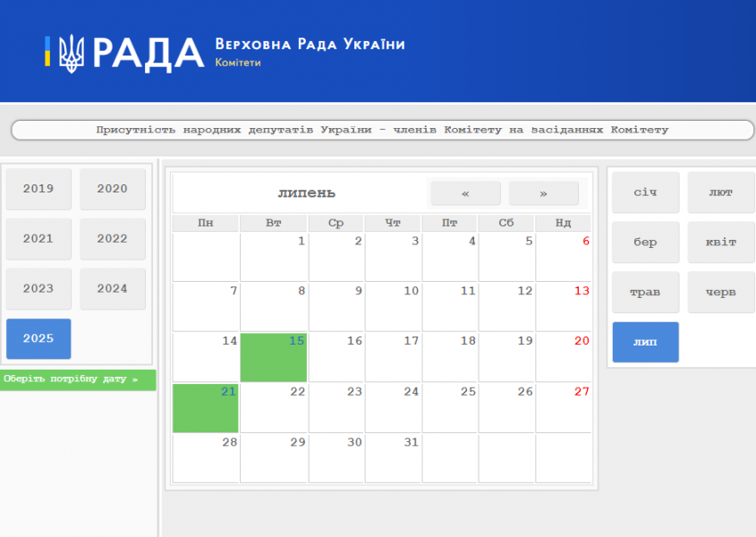This screenshot has width=756, height=537.
Task: Click calendar day 4
Action: coord(449,257)
